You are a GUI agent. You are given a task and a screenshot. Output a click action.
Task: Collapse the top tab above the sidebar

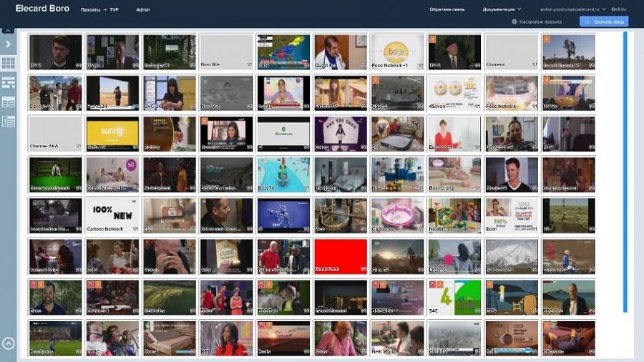pos(9,31)
